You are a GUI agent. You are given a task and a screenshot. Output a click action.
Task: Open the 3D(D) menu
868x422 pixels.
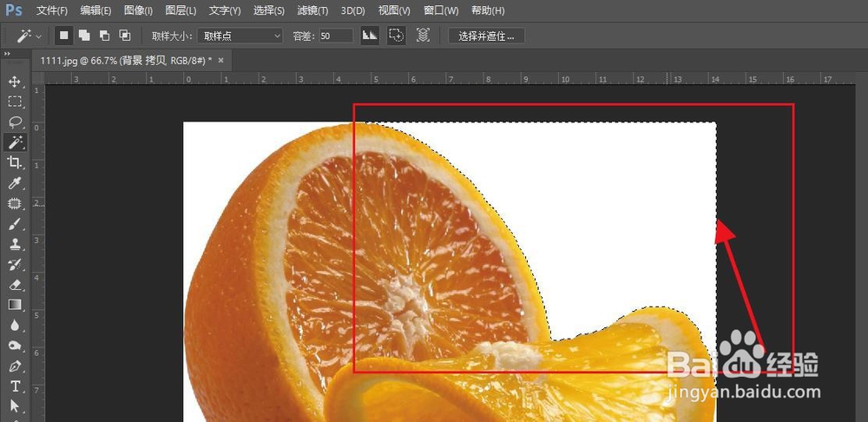[x=353, y=10]
